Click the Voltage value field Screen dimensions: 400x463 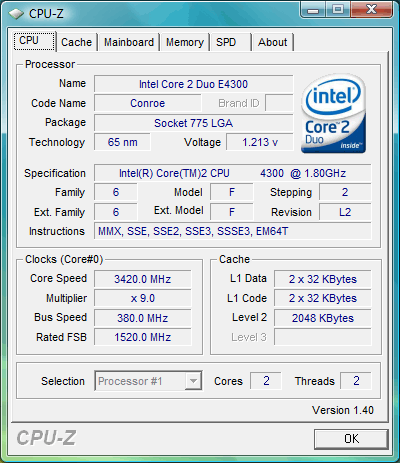(260, 142)
